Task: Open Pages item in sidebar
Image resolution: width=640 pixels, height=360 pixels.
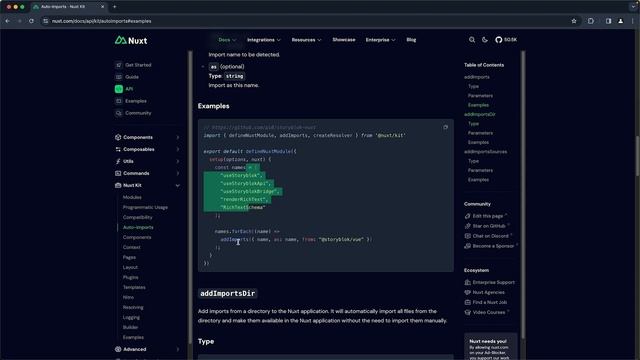Action: tap(129, 257)
